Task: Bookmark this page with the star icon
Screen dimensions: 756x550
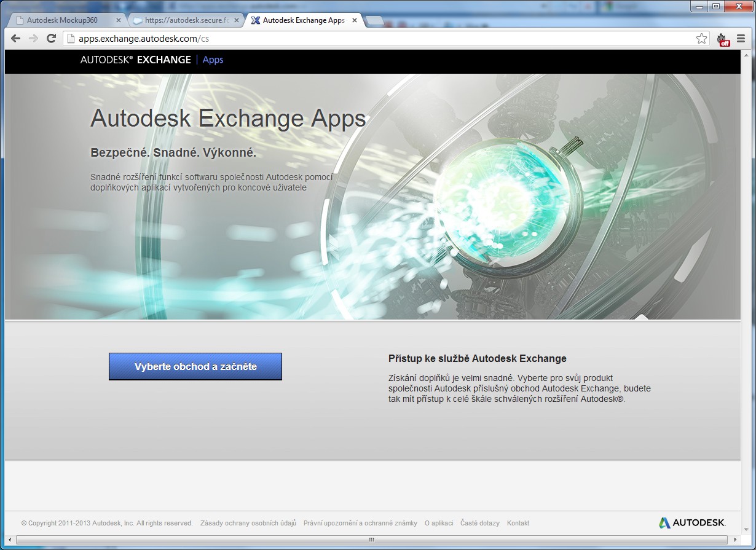Action: pos(701,38)
